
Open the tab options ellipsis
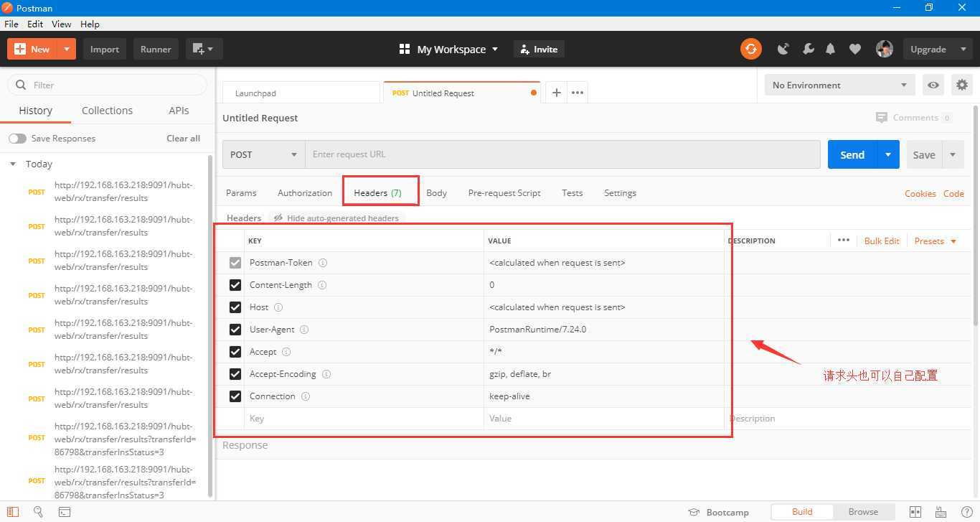pyautogui.click(x=578, y=93)
